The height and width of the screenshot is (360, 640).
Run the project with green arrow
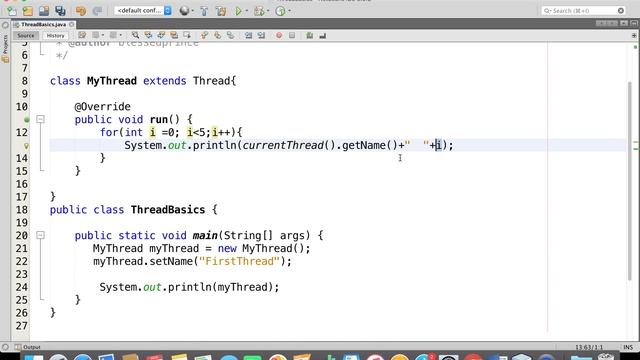tap(238, 11)
